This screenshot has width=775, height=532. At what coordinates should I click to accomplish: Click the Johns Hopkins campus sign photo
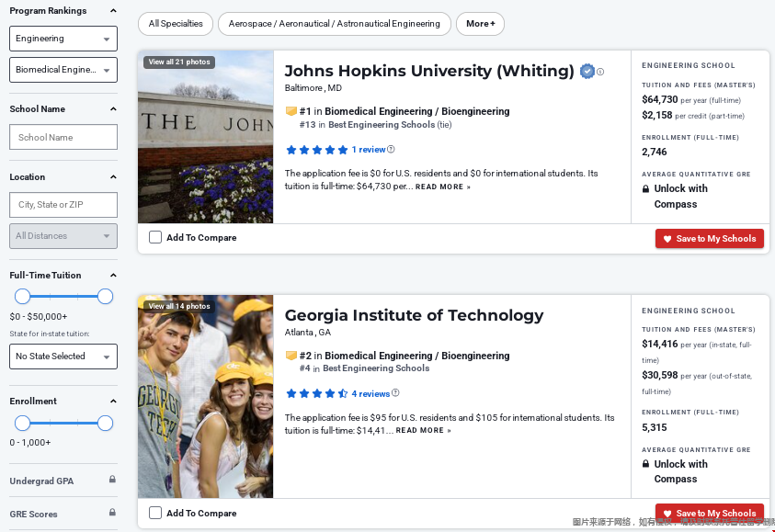206,137
